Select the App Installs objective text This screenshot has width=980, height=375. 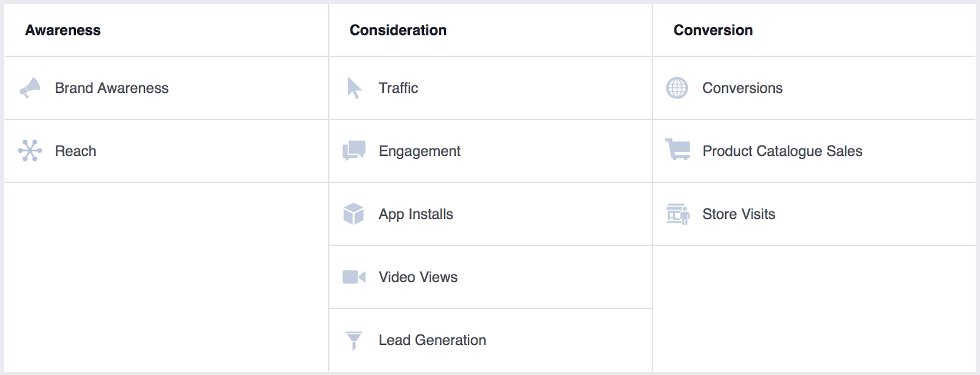coord(416,214)
